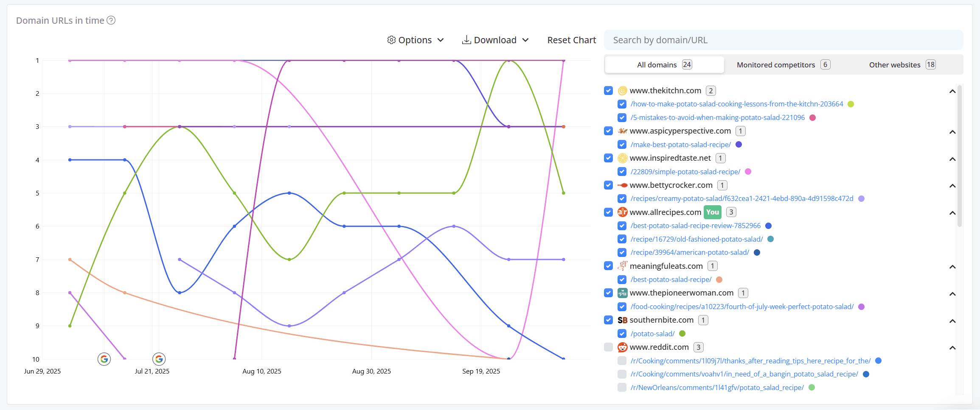Open the /22809/simple-potato-salad-recipe/ link

pyautogui.click(x=685, y=172)
